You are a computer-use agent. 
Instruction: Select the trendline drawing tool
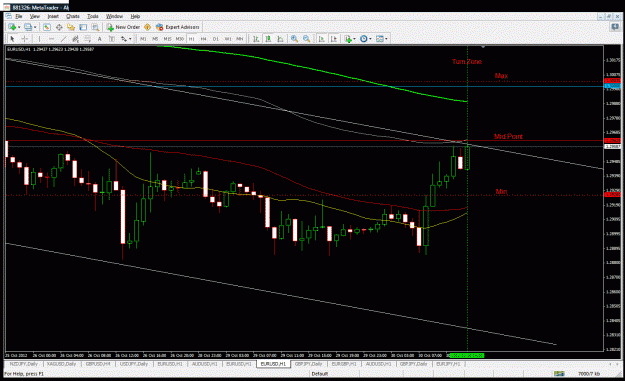pyautogui.click(x=63, y=39)
